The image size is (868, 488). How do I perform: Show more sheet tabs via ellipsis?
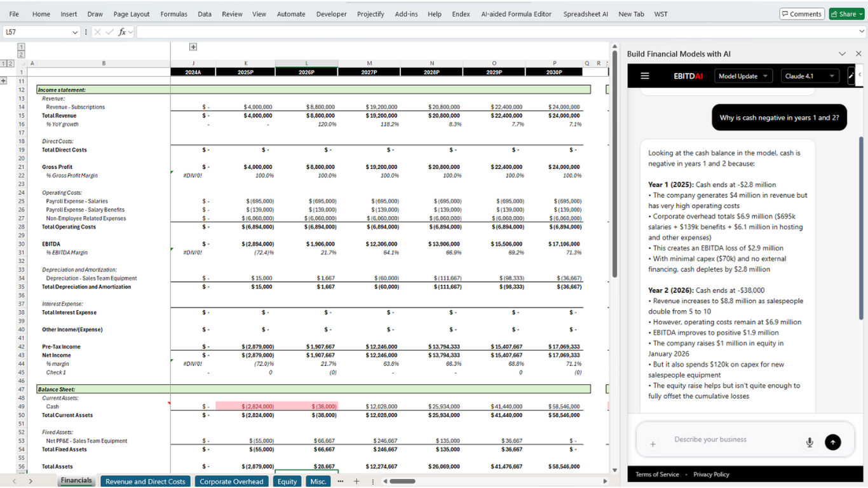tap(341, 482)
